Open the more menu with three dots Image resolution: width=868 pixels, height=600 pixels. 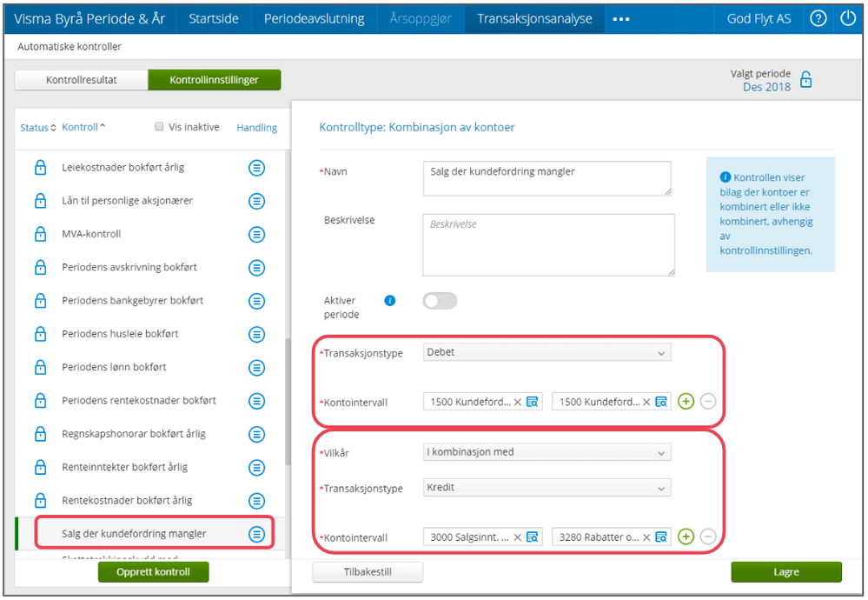[x=621, y=19]
